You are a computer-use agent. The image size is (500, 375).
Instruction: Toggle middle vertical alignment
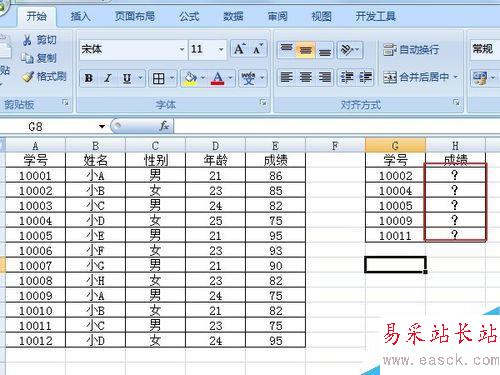point(306,50)
